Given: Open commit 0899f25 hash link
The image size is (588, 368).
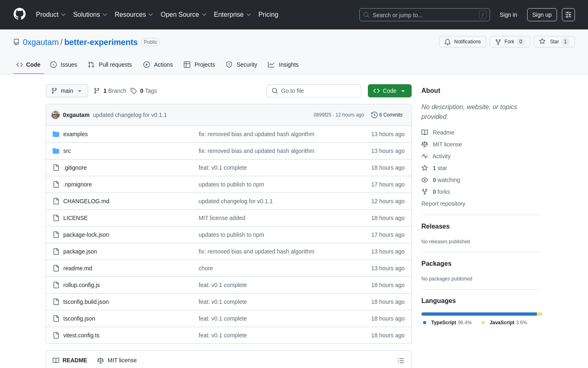Looking at the screenshot, I should coord(322,115).
